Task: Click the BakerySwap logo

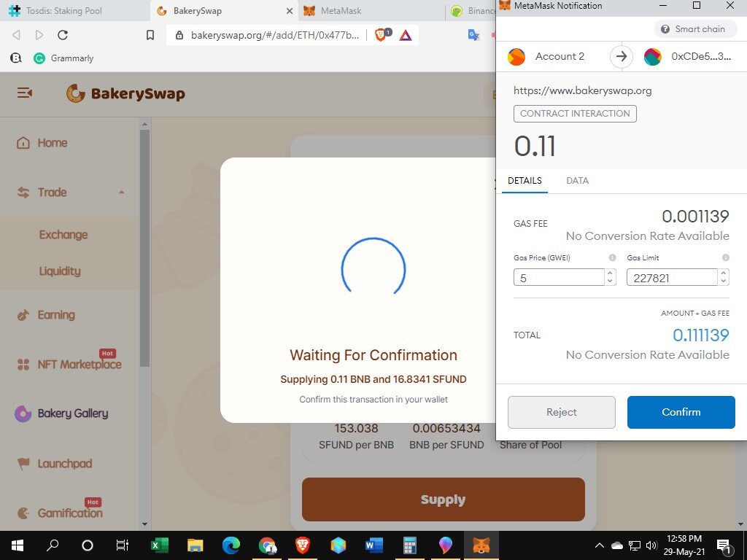Action: pos(125,93)
